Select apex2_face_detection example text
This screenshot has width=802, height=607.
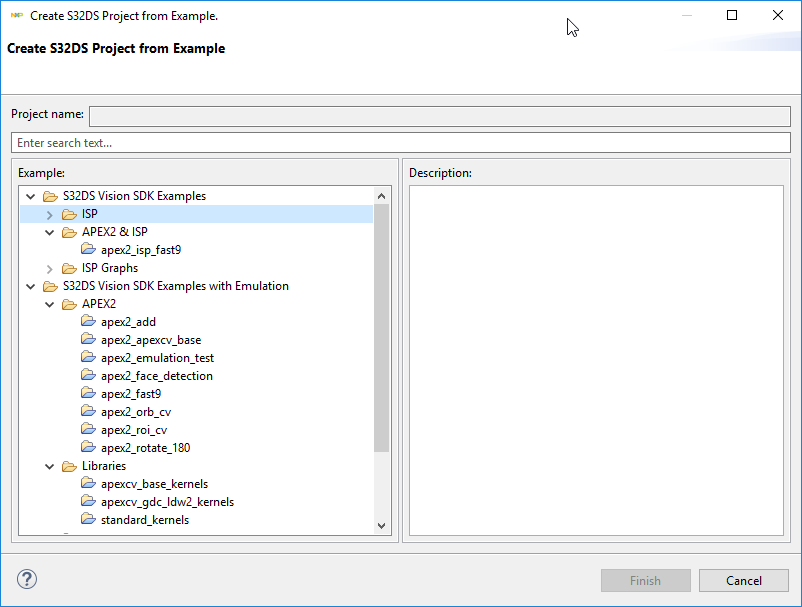pyautogui.click(x=157, y=376)
